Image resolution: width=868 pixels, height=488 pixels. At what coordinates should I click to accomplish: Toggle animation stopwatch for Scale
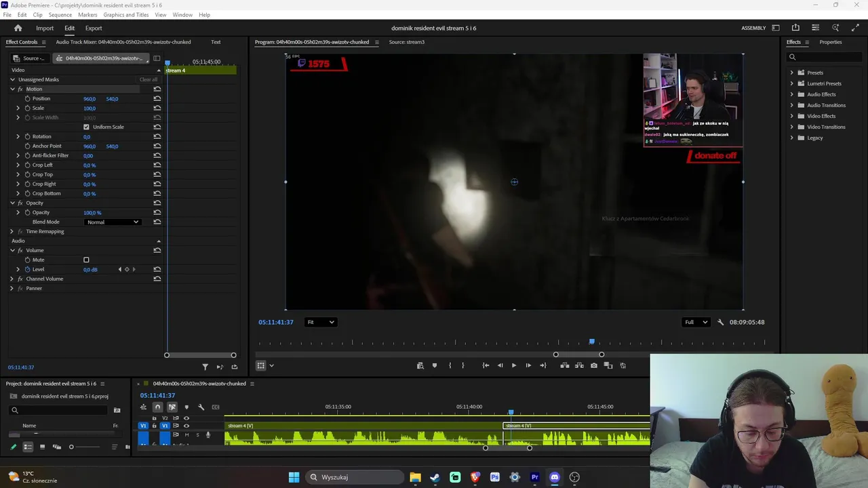(x=27, y=108)
